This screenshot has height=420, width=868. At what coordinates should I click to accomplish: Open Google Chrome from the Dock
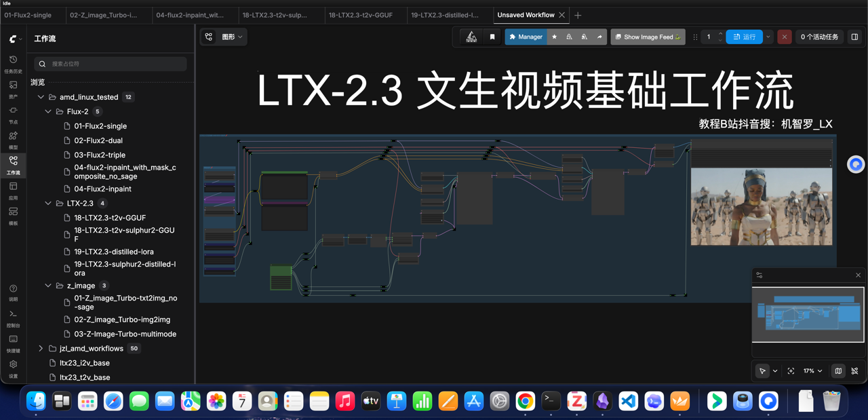(525, 401)
